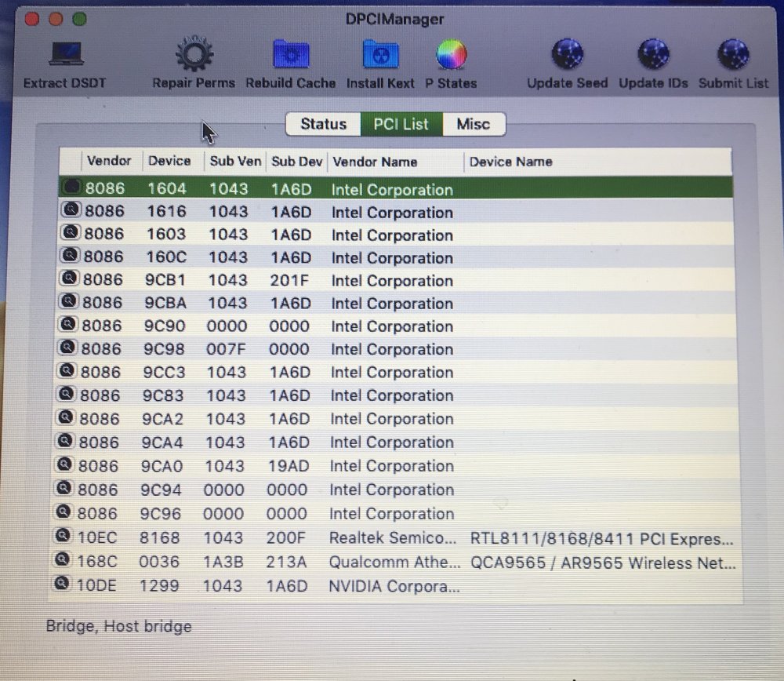This screenshot has height=681, width=784.
Task: Select device ID 9CA4 cell
Action: [x=162, y=442]
